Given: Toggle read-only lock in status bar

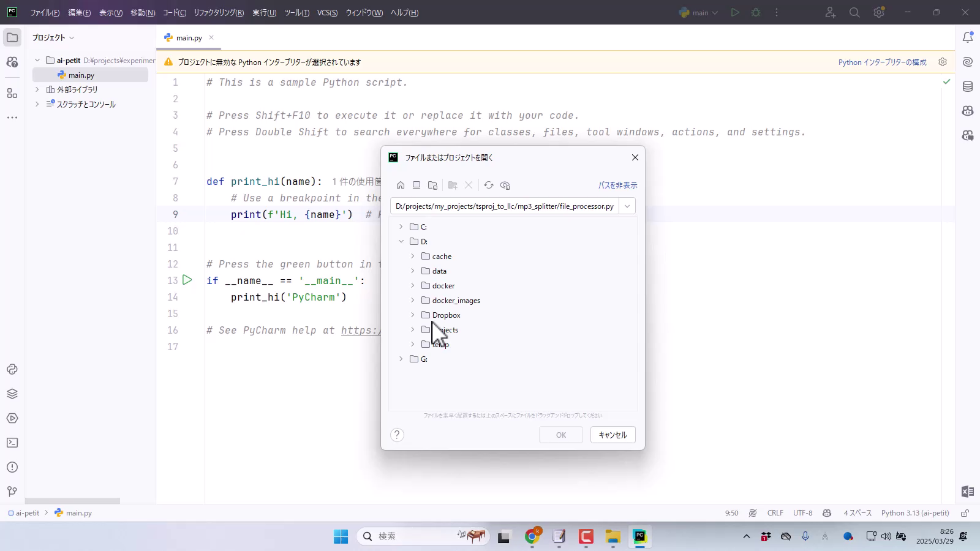Looking at the screenshot, I should tap(965, 513).
